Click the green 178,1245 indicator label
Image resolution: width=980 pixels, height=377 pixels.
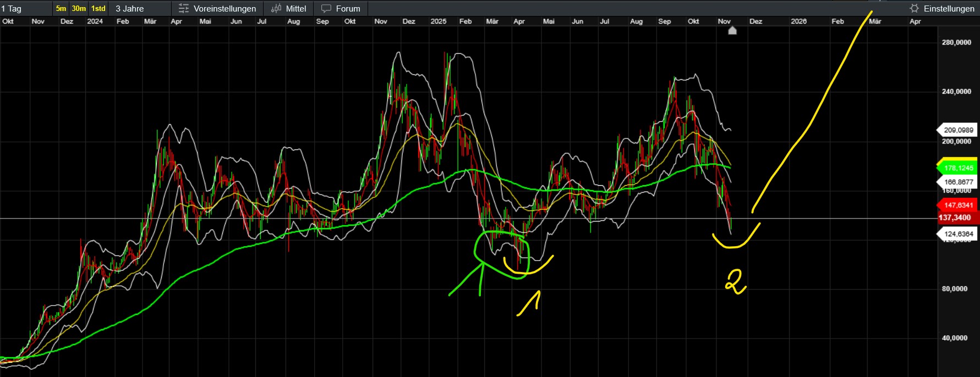[959, 168]
